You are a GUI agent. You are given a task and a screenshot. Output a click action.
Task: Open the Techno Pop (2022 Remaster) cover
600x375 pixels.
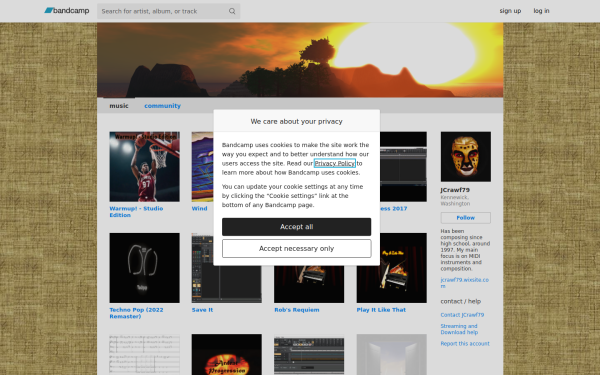pos(144,268)
